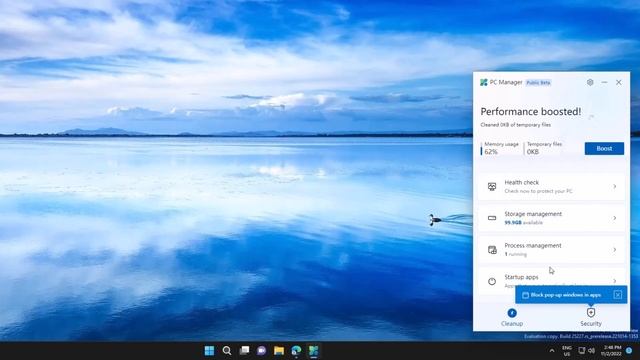Open Task View from the taskbar
640x360 pixels.
click(244, 351)
